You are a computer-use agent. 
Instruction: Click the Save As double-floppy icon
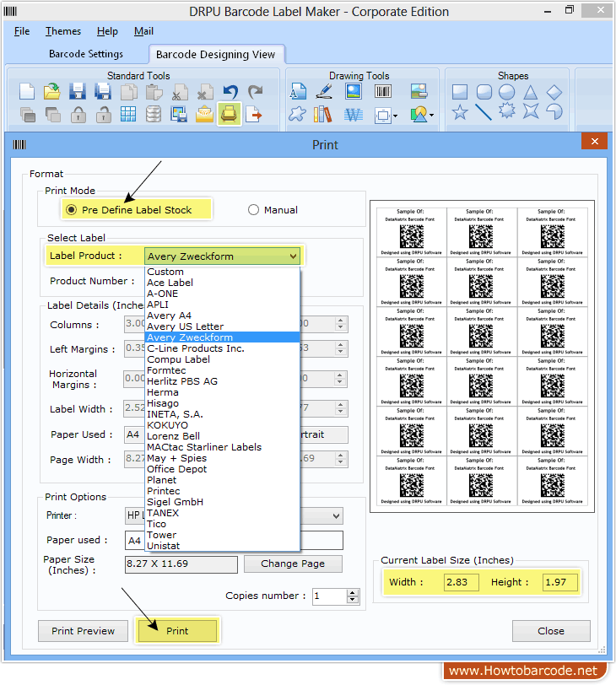coord(103,92)
